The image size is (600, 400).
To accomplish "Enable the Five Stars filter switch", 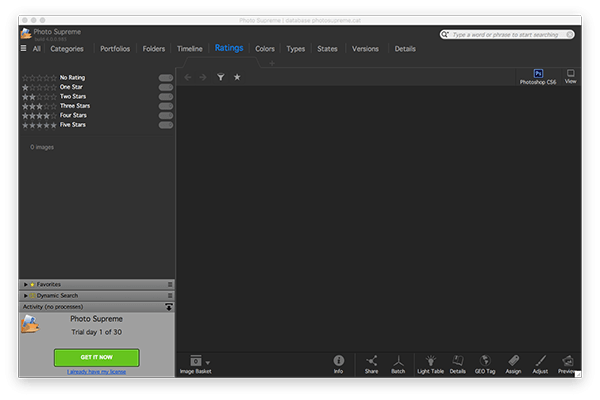I will tap(165, 125).
